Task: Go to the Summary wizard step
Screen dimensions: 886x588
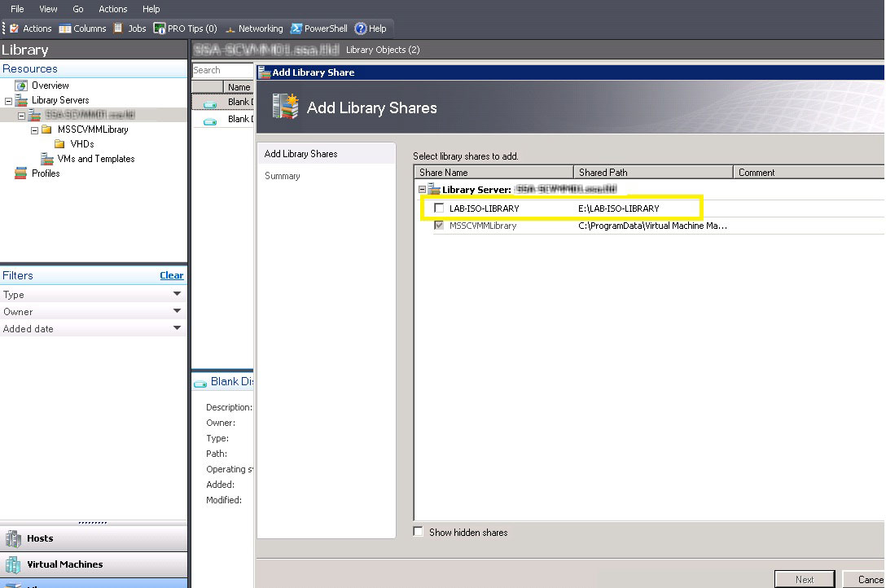Action: pos(282,176)
